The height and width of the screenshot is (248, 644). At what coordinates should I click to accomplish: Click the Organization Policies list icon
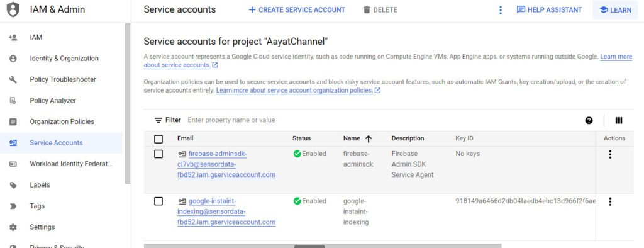coord(13,121)
